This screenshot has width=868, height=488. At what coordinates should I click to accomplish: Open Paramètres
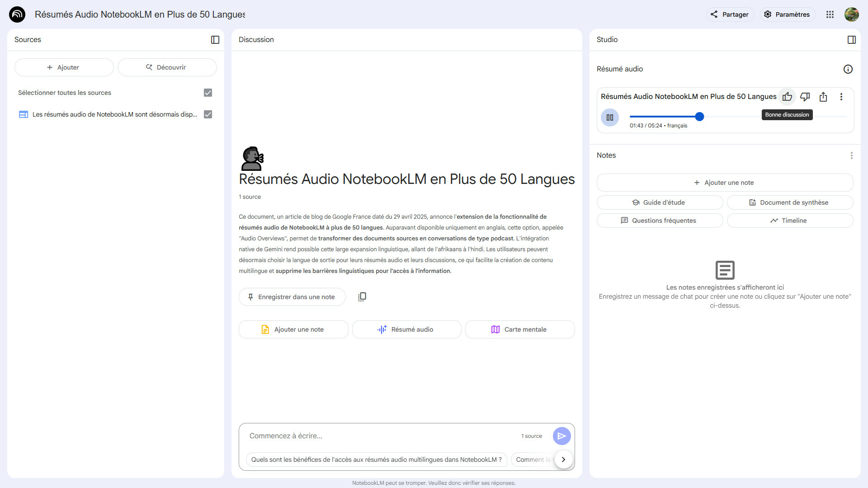(x=788, y=14)
